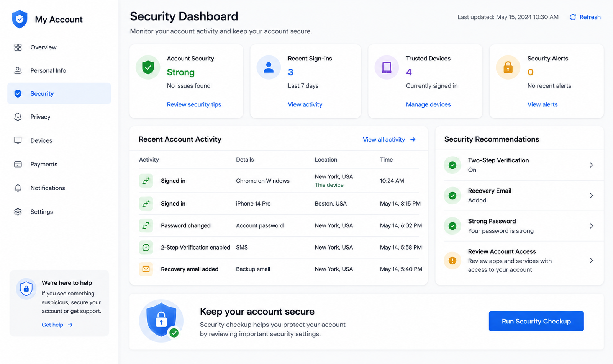613x364 pixels.
Task: Click the Trusted Devices tablet icon
Action: coord(387,67)
